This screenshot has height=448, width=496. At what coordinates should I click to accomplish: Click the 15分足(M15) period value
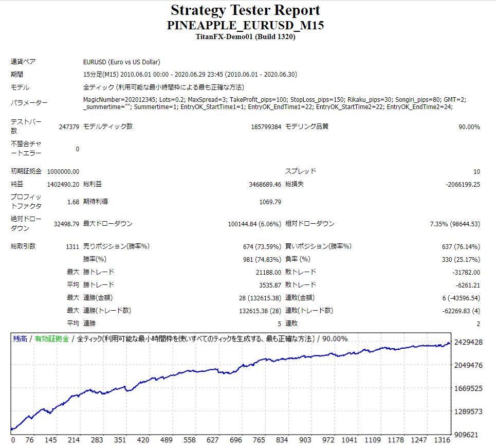[x=190, y=75]
